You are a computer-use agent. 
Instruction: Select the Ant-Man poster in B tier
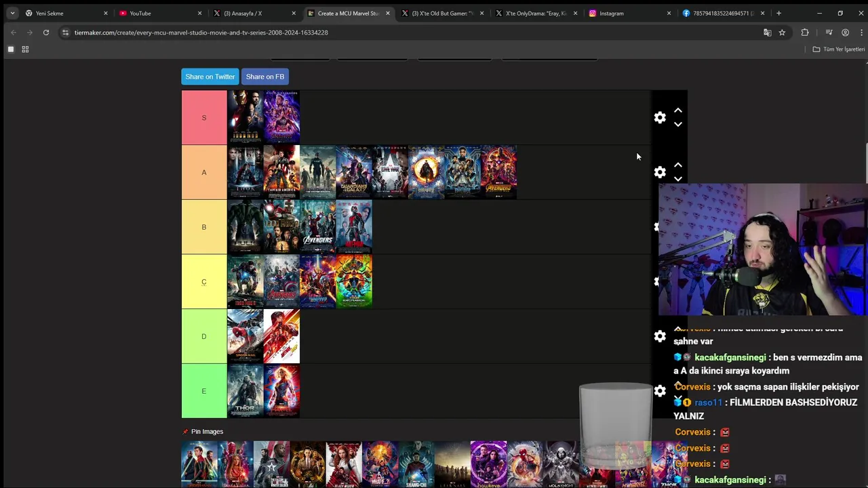(x=354, y=227)
